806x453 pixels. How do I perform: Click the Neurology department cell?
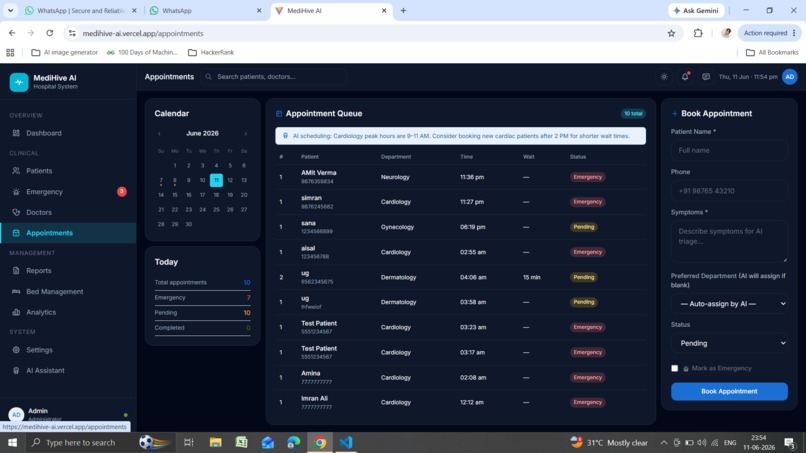coord(395,177)
